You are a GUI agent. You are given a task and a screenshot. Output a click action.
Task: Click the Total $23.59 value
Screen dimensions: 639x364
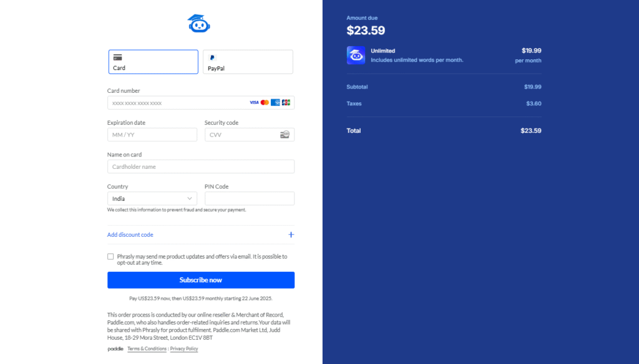531,131
